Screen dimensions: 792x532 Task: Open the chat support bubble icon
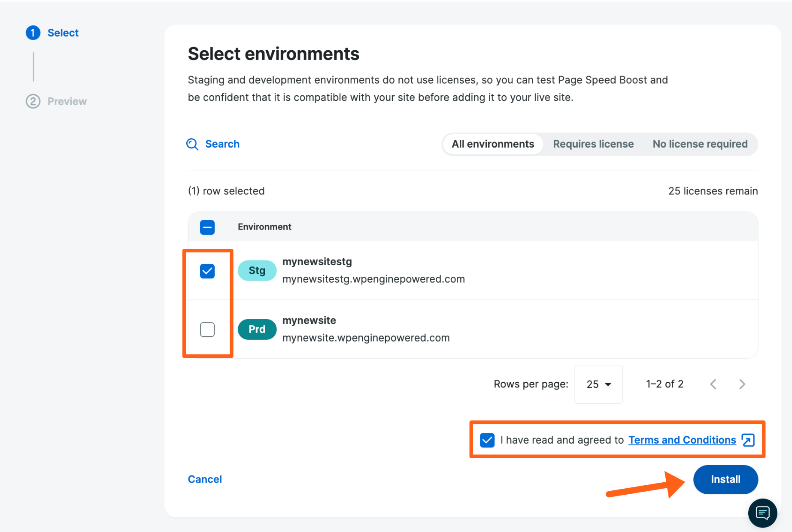point(762,513)
